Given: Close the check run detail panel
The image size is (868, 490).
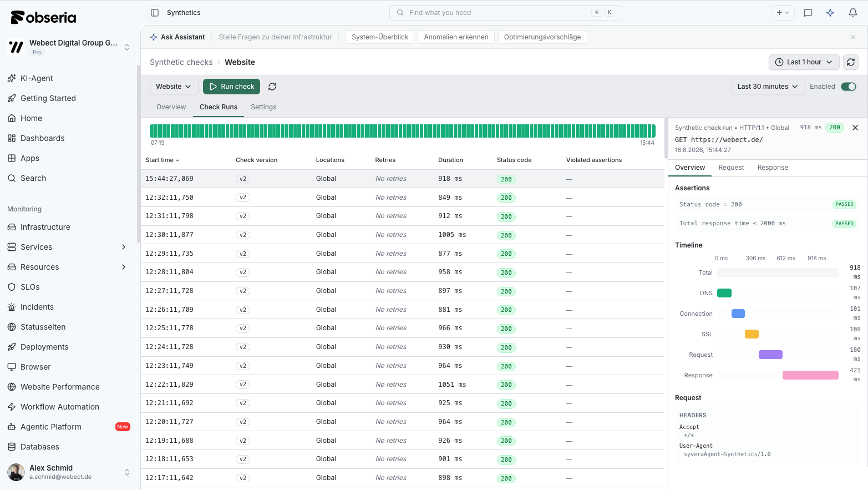Looking at the screenshot, I should coord(855,128).
